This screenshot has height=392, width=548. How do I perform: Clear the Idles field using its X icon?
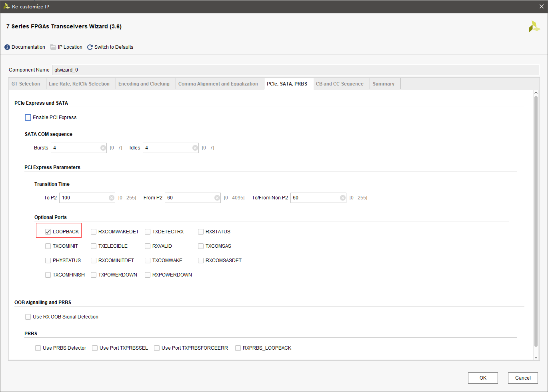[x=195, y=148]
